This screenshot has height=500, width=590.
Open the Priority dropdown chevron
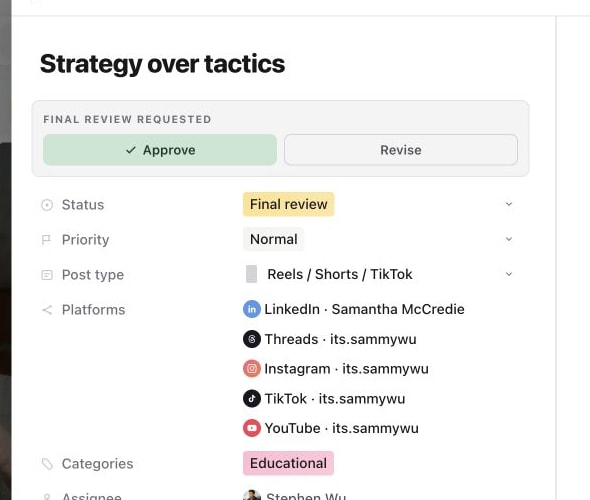point(509,239)
